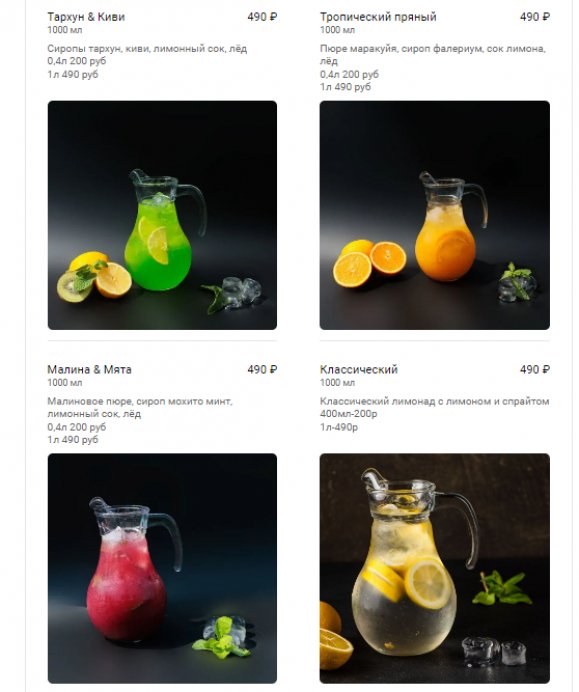Select the 490 ₽ price of Малина & Мята
Screen dimensions: 579x692
tap(262, 369)
